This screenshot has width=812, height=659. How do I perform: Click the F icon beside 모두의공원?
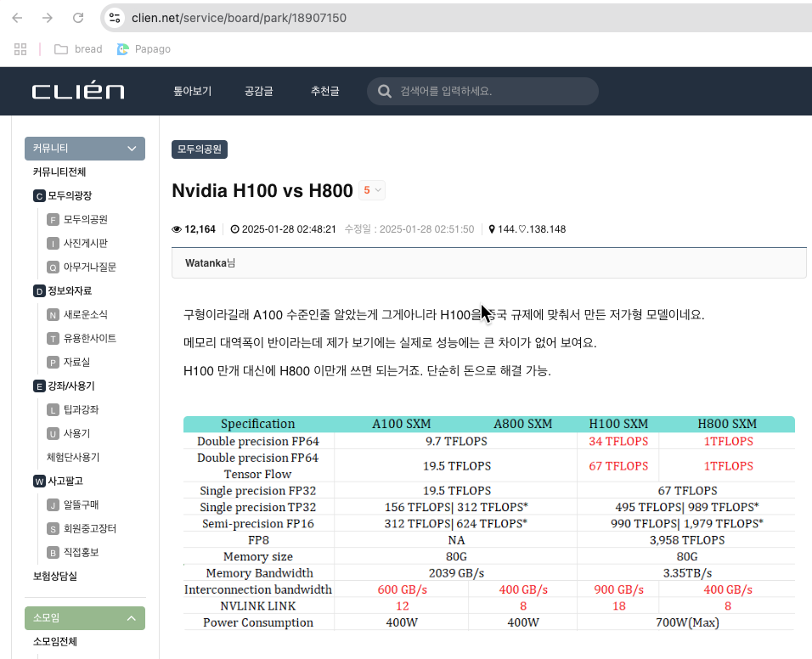click(53, 220)
